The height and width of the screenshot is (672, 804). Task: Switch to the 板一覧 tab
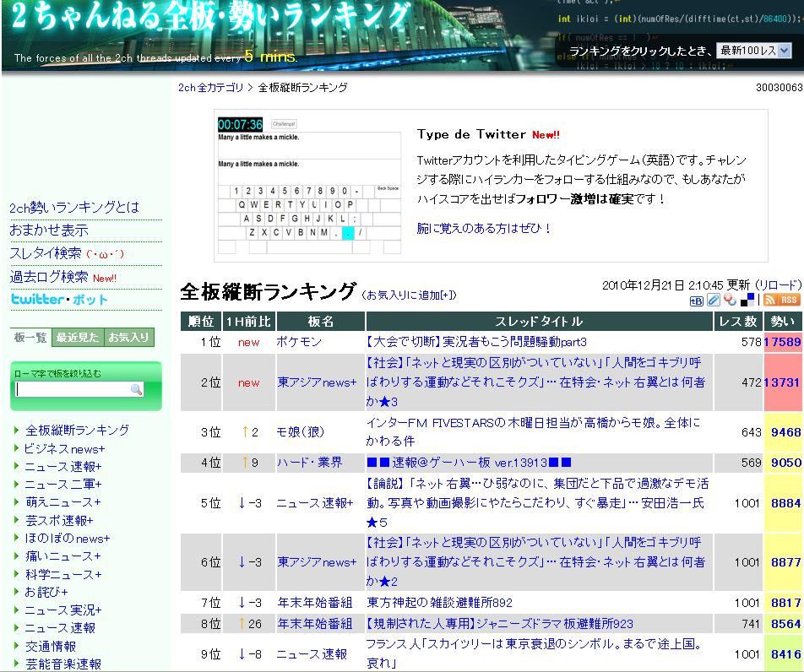coord(30,338)
